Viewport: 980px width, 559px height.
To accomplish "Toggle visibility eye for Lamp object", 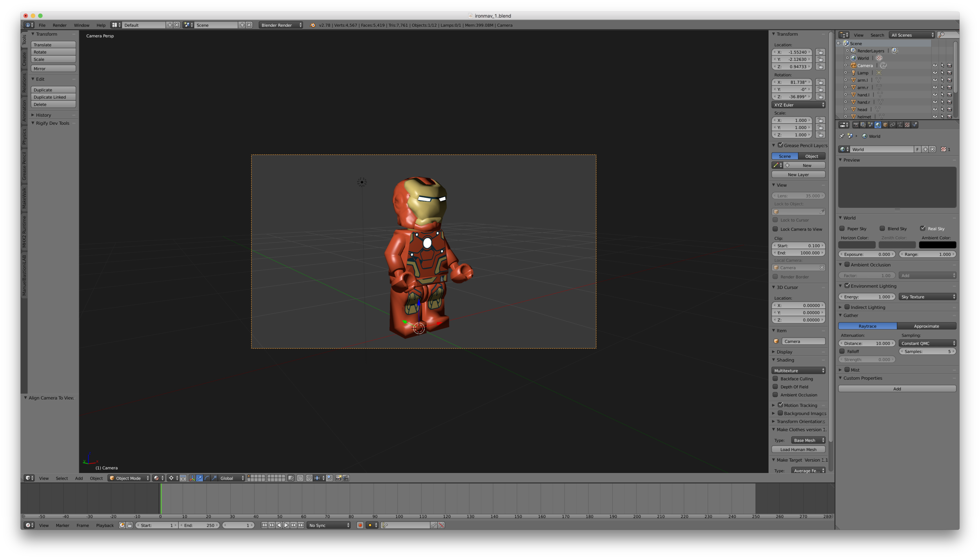I will click(935, 73).
